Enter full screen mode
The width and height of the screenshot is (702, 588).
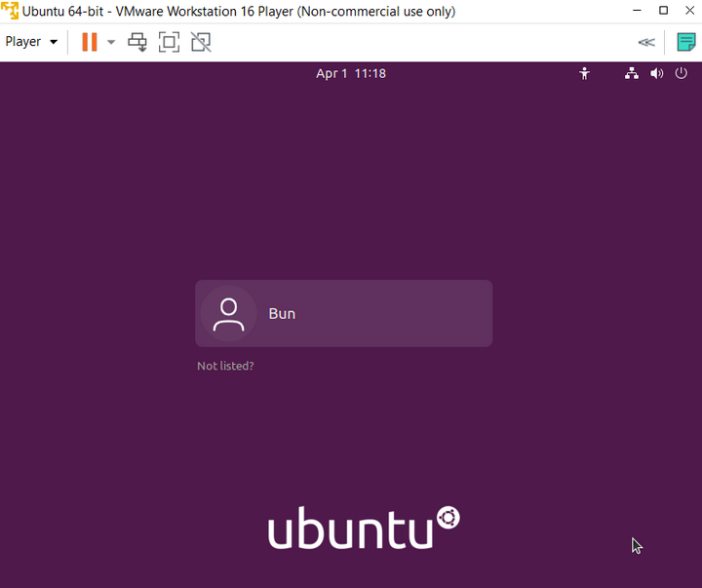click(x=170, y=42)
